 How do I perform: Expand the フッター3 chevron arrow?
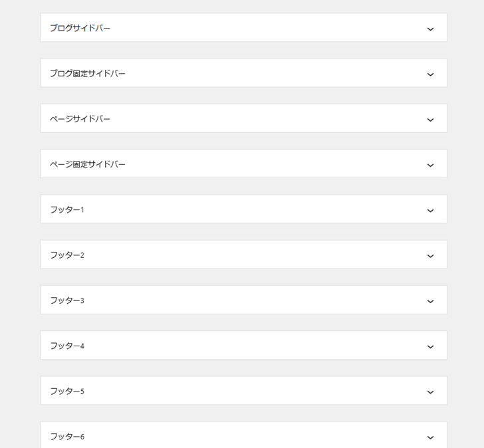[430, 301]
